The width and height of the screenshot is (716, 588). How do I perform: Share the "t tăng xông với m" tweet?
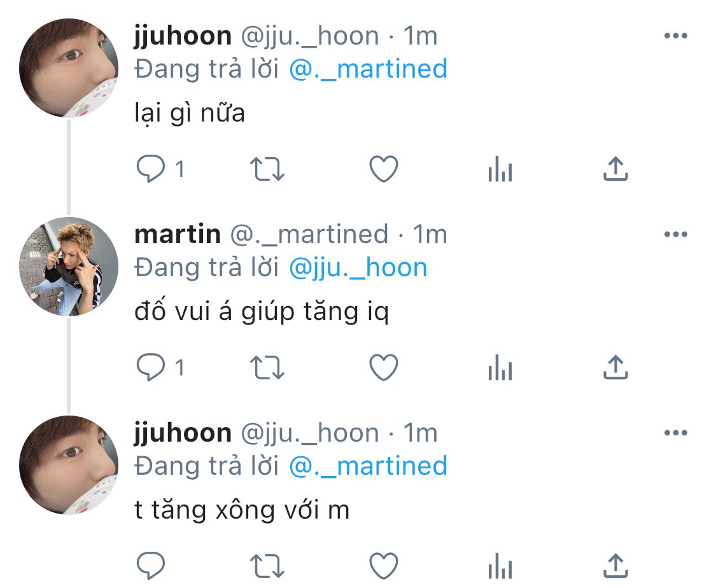tap(615, 566)
